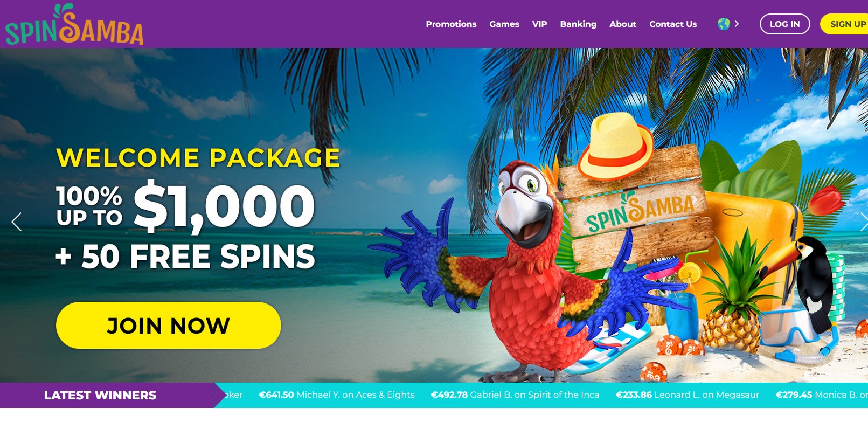Select the VIP navigation link
The height and width of the screenshot is (422, 868).
pos(539,24)
